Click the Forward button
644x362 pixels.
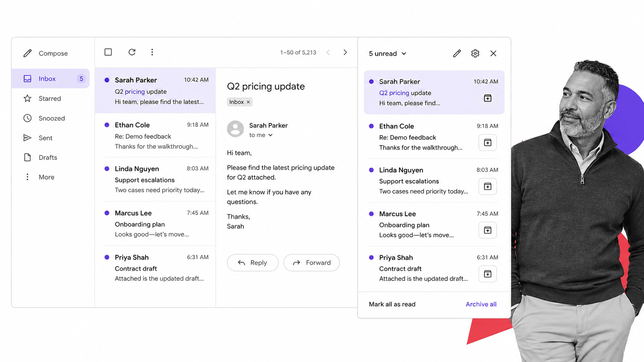click(x=312, y=263)
